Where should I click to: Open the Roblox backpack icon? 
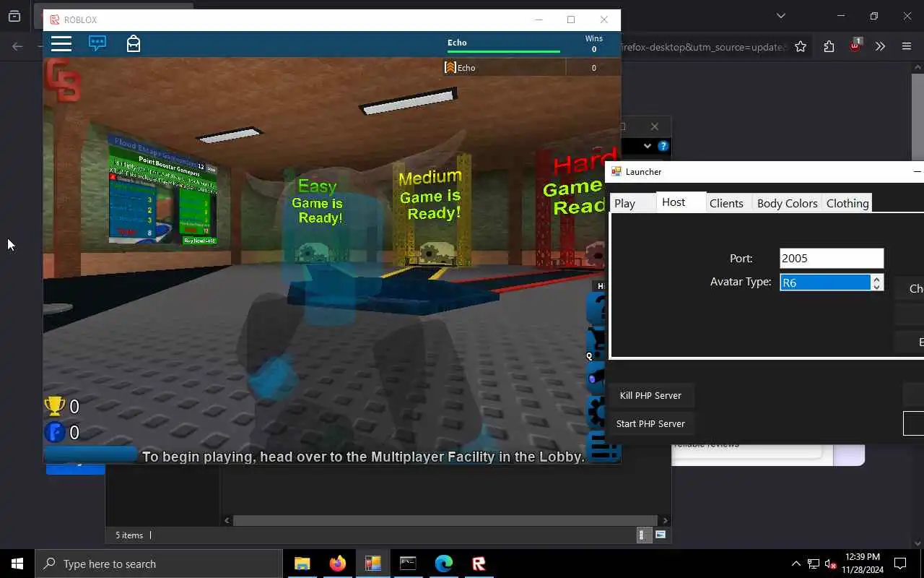tap(134, 43)
